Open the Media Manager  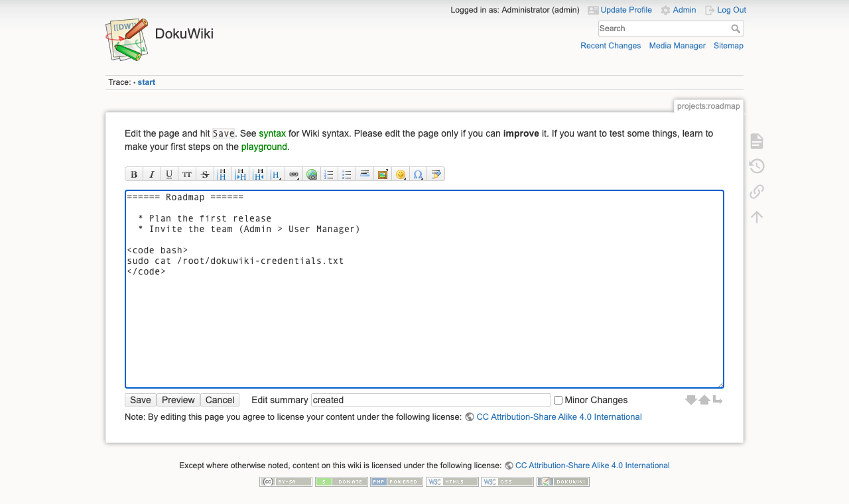point(677,46)
